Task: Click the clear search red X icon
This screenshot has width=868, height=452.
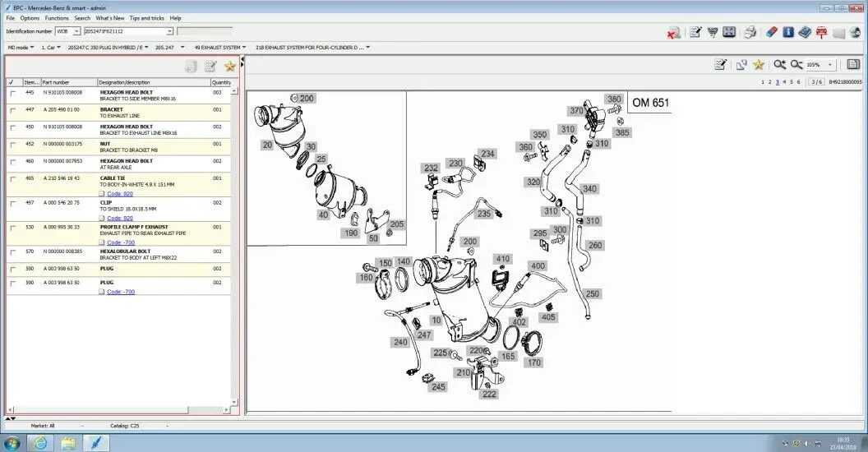Action: (x=673, y=33)
